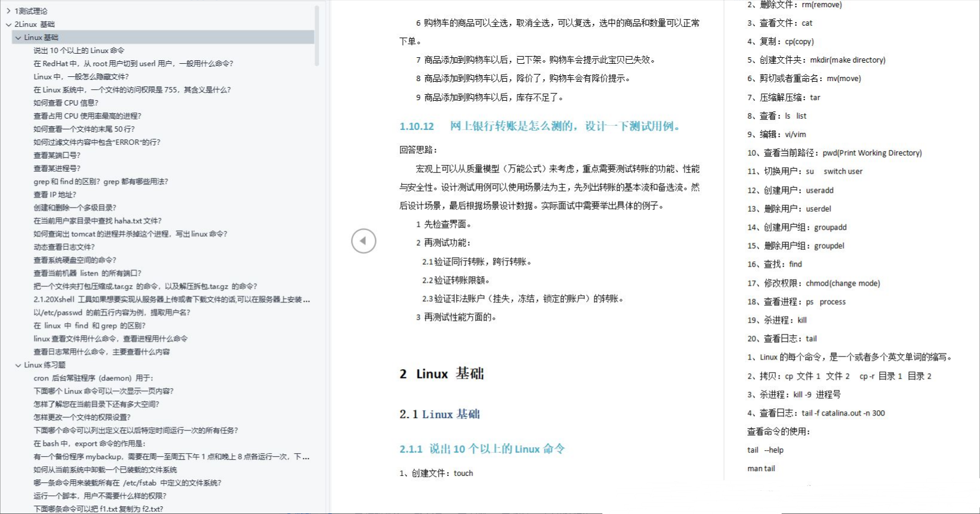Open bookmark Linux 中,一般怎么隐藏文件?
Screen dimensions: 980x514
pos(81,77)
